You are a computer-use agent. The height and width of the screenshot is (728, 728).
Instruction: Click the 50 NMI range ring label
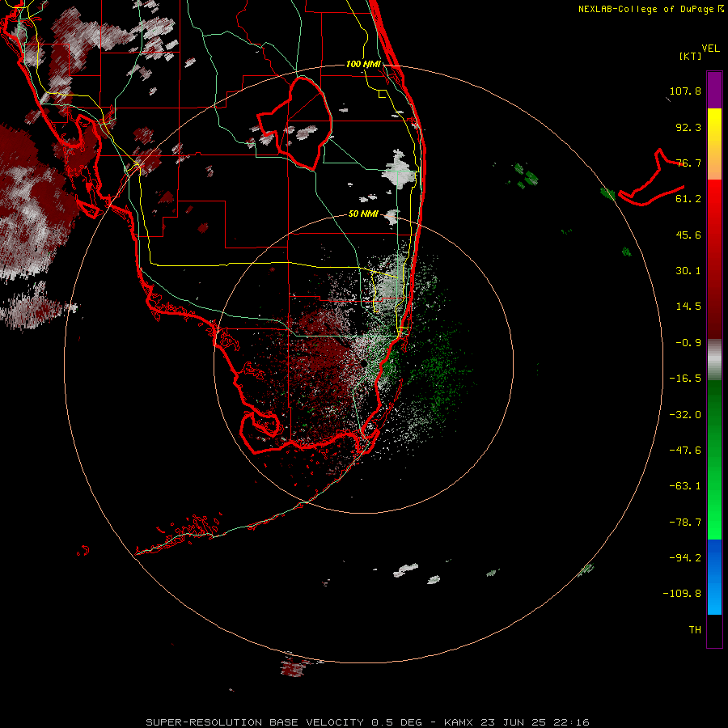(x=363, y=214)
